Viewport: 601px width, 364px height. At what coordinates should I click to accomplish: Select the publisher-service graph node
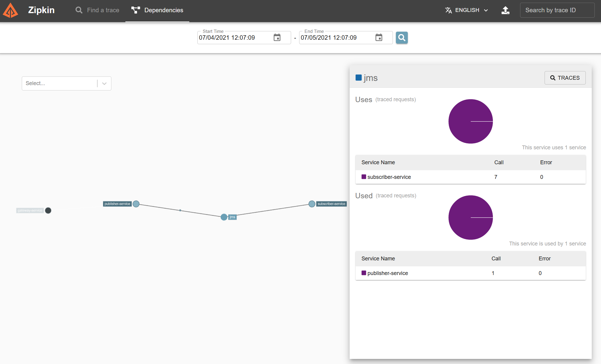coord(136,204)
